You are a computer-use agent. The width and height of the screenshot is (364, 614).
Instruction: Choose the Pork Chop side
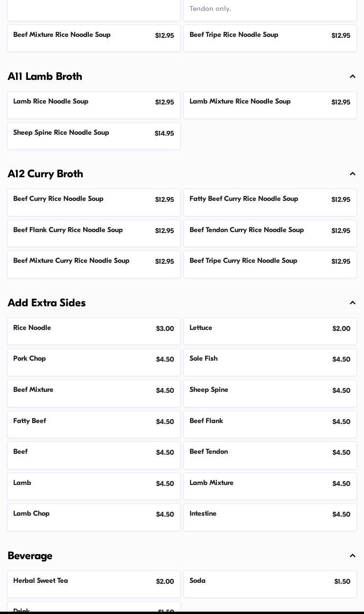click(x=94, y=362)
